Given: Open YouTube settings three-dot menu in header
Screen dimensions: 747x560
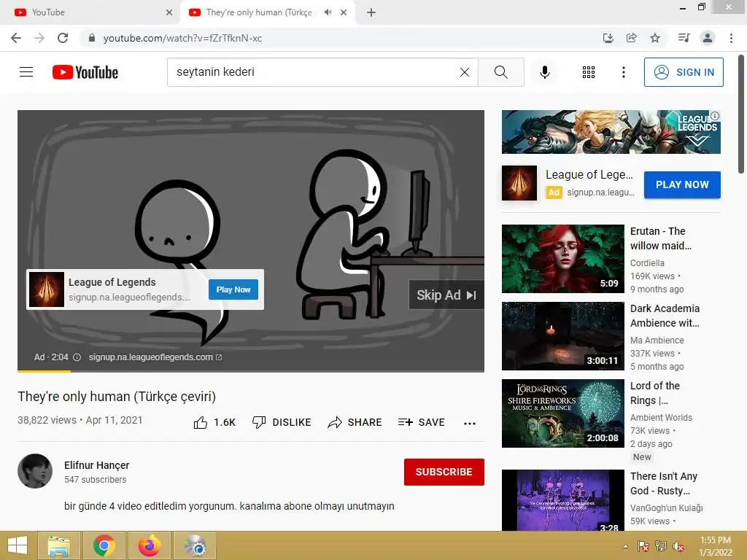Looking at the screenshot, I should pos(623,72).
